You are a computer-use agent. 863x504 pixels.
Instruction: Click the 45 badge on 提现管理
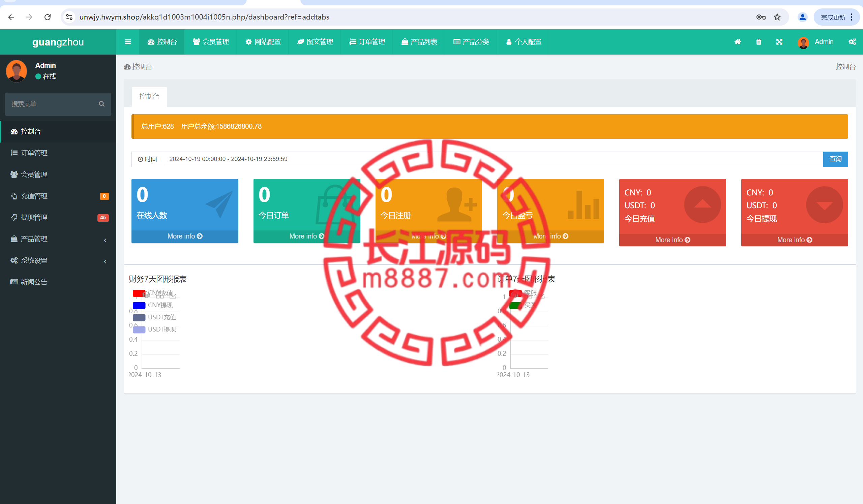pyautogui.click(x=103, y=218)
